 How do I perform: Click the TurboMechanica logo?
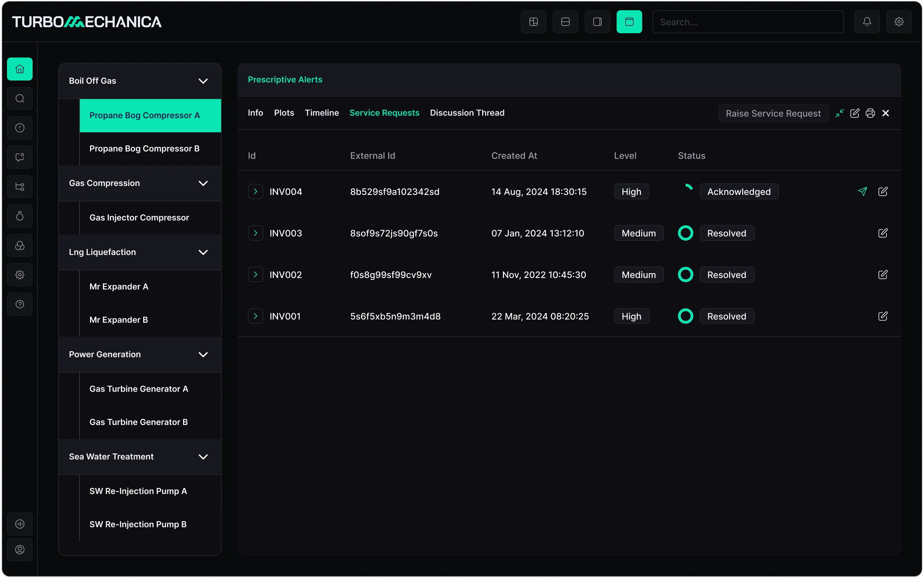87,22
